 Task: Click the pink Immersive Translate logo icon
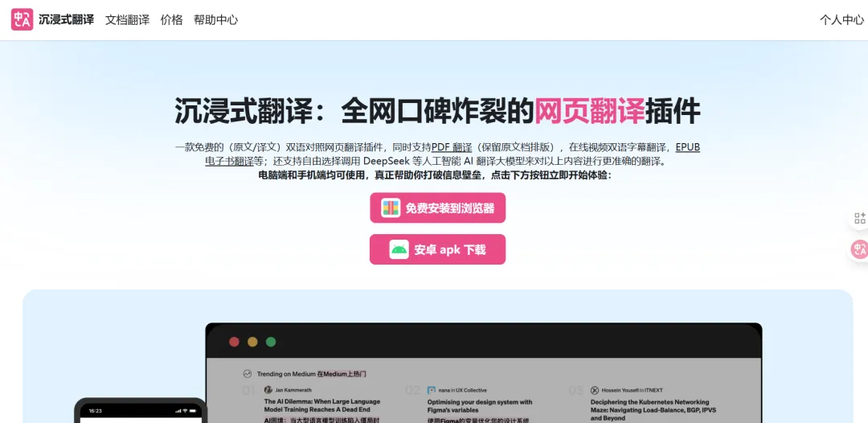click(23, 19)
